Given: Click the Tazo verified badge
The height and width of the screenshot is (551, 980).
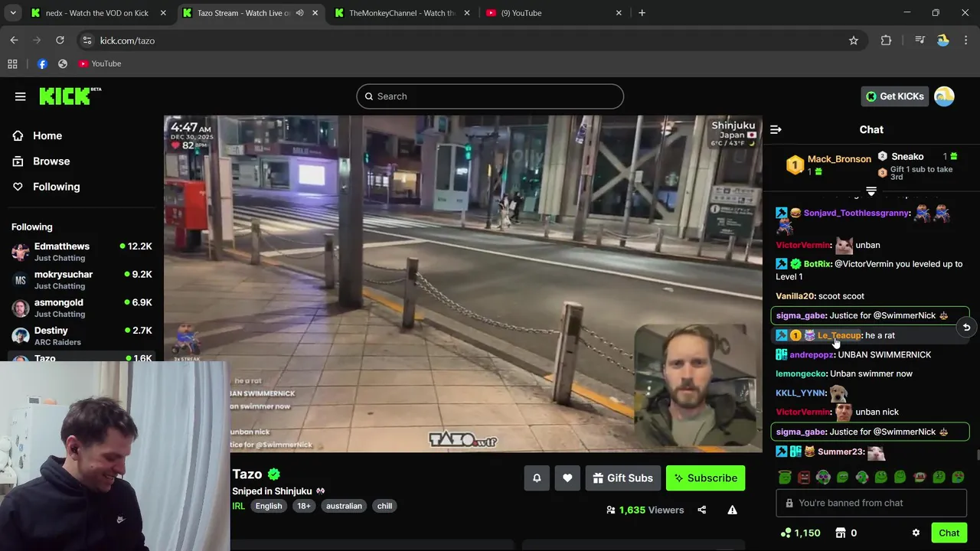Looking at the screenshot, I should click(x=274, y=474).
